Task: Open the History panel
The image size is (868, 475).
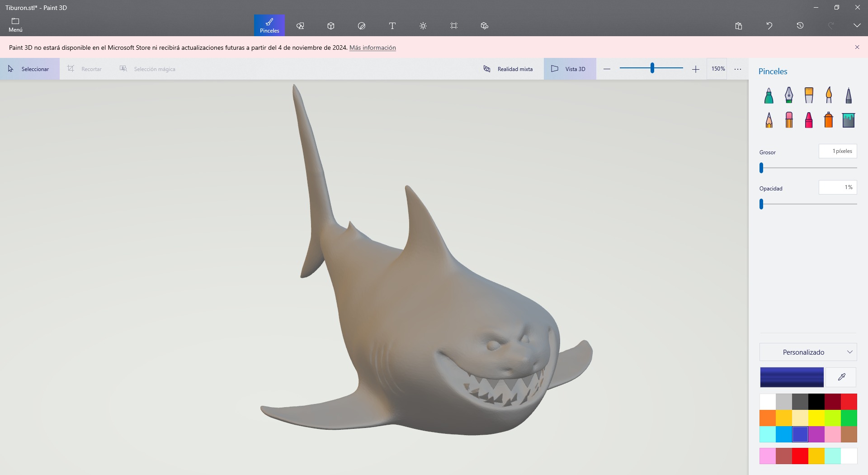Action: pos(800,26)
